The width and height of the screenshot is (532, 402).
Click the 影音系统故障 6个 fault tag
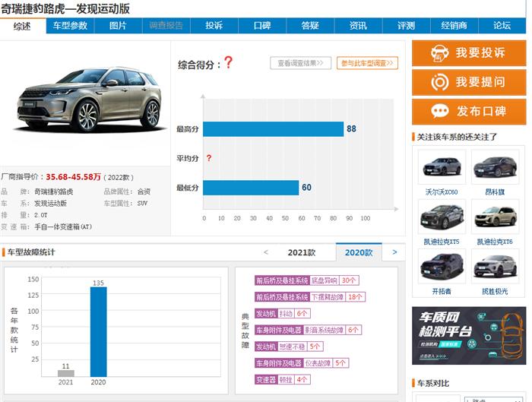click(309, 330)
